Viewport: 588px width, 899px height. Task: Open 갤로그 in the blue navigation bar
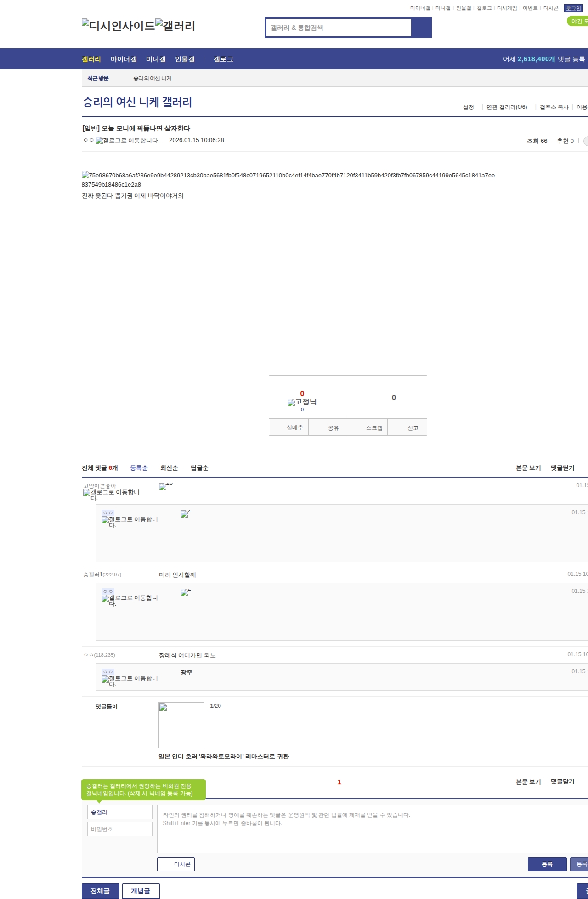223,59
